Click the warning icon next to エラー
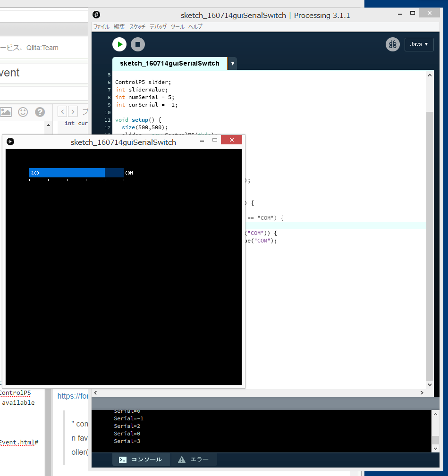This screenshot has width=448, height=476. click(x=181, y=459)
